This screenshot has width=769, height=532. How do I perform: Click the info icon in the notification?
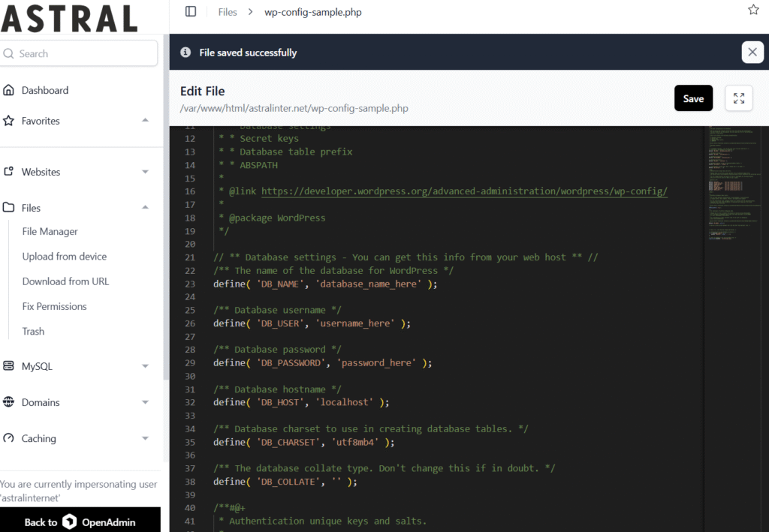[x=185, y=52]
